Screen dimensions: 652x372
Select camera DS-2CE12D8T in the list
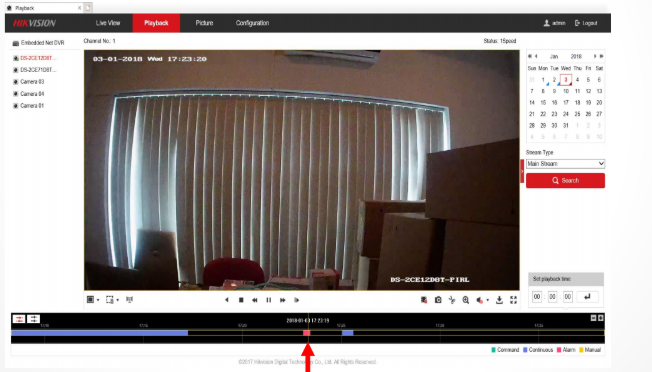(x=38, y=58)
